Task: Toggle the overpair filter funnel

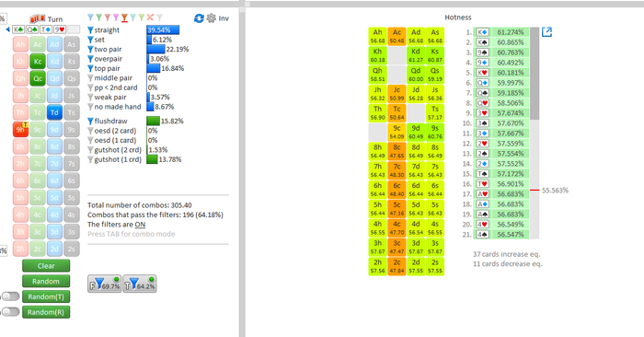Action: [x=90, y=59]
